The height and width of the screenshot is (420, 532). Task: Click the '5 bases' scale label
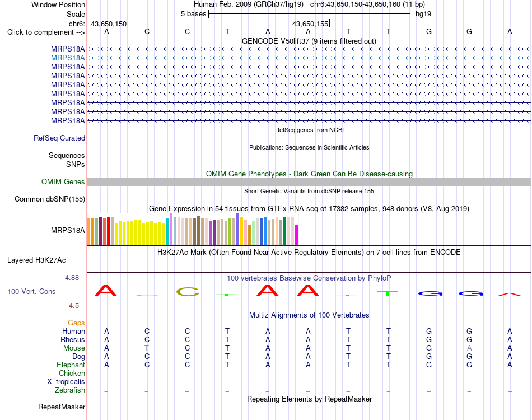(193, 14)
